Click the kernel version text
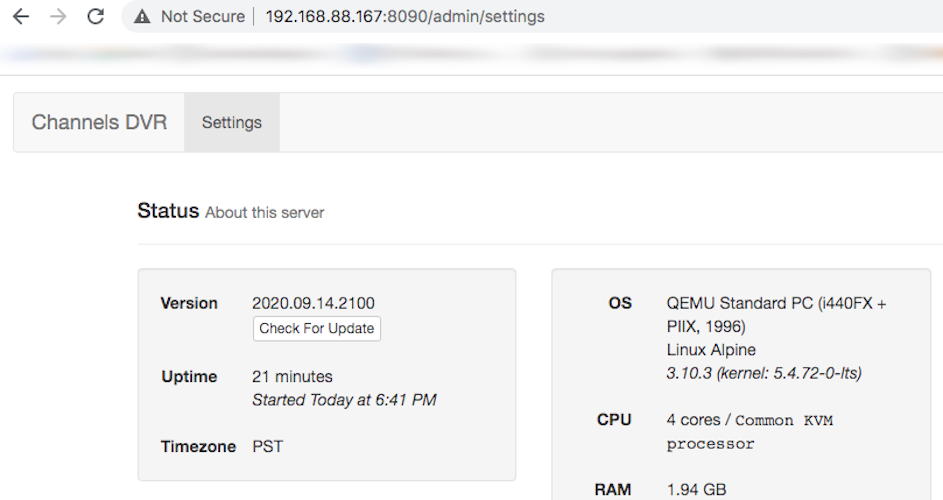943x500 pixels. 764,374
